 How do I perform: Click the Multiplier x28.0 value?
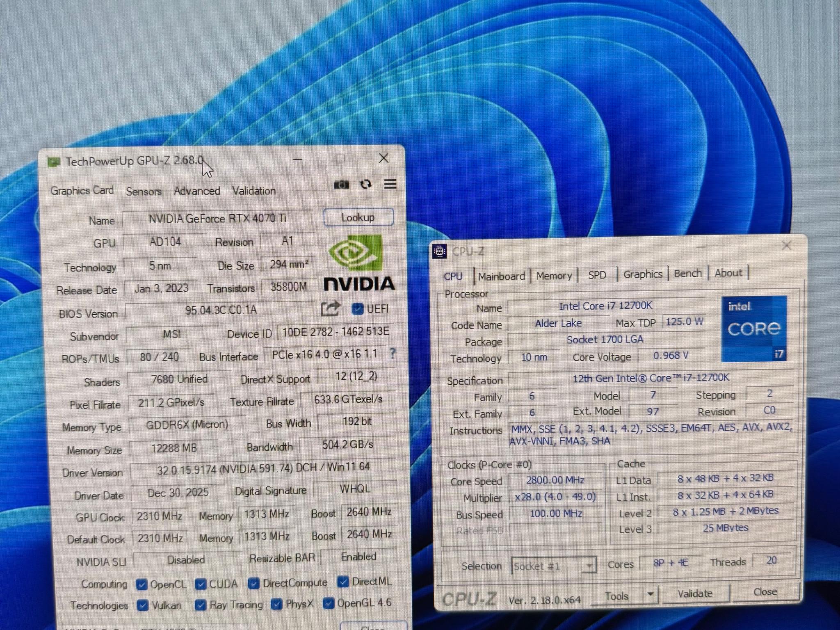click(555, 497)
